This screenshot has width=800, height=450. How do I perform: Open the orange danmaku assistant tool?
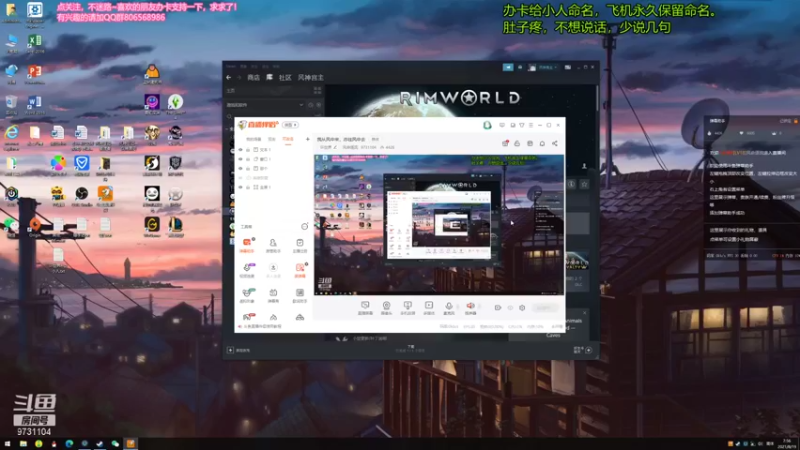(x=247, y=245)
